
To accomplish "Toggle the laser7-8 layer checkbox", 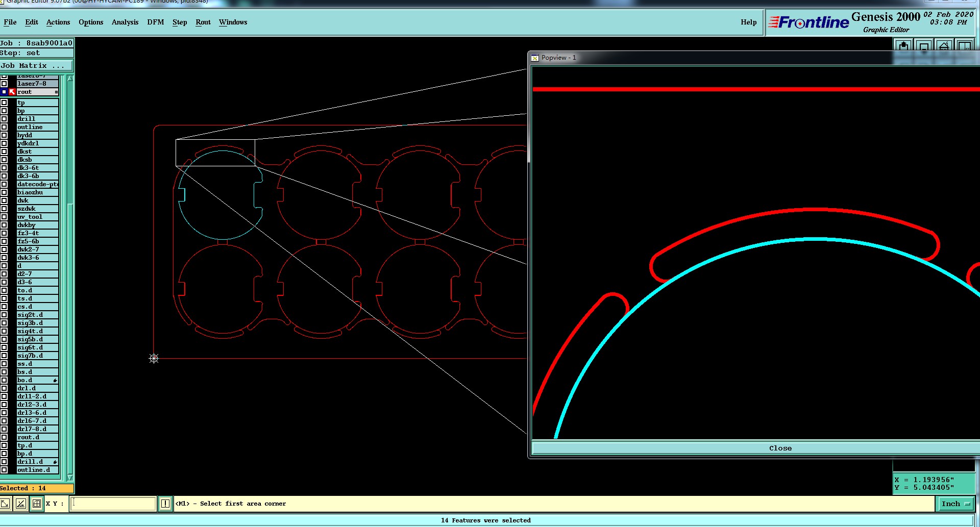I will click(x=4, y=84).
